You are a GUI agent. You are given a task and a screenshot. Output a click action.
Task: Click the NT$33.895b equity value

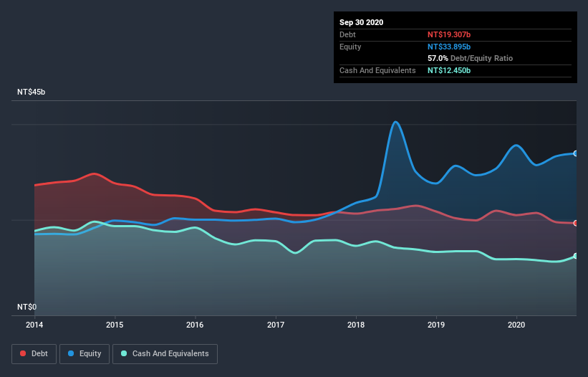(x=449, y=47)
